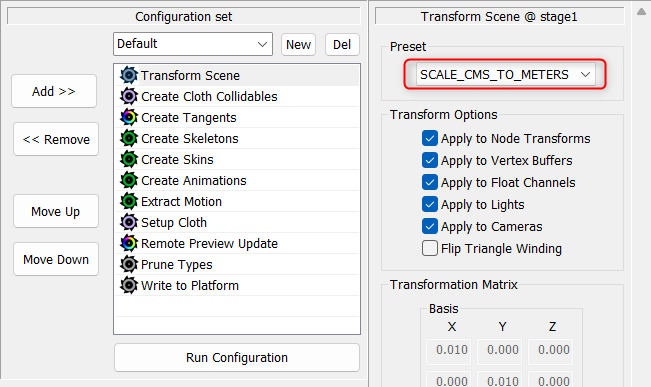Click the Move Up button
651x387 pixels.
click(56, 211)
